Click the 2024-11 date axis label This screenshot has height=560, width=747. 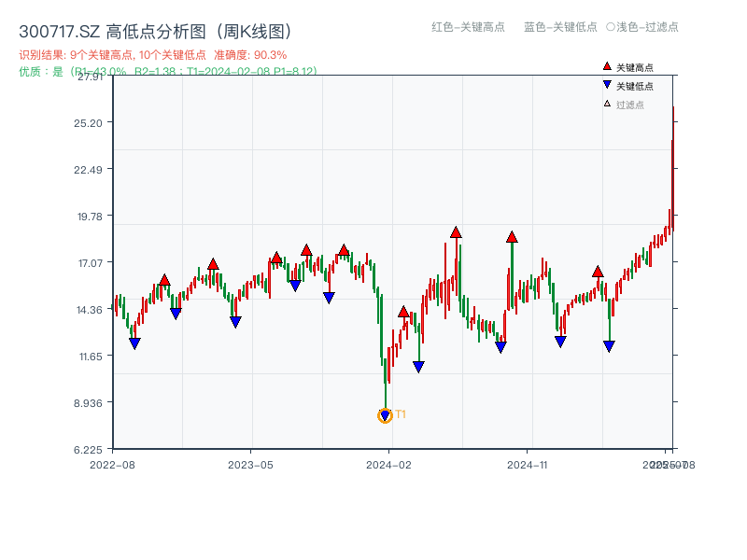pos(528,465)
